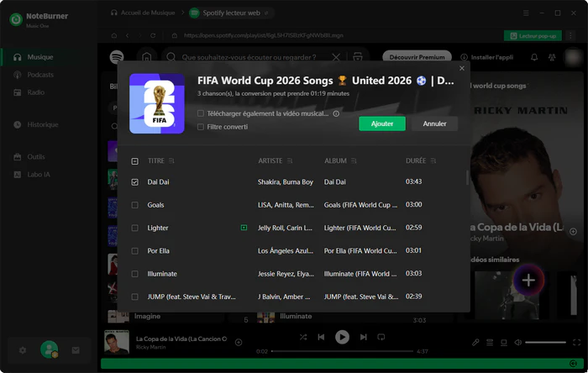Image resolution: width=588 pixels, height=373 pixels.
Task: Click the page reload icon
Action: (153, 35)
